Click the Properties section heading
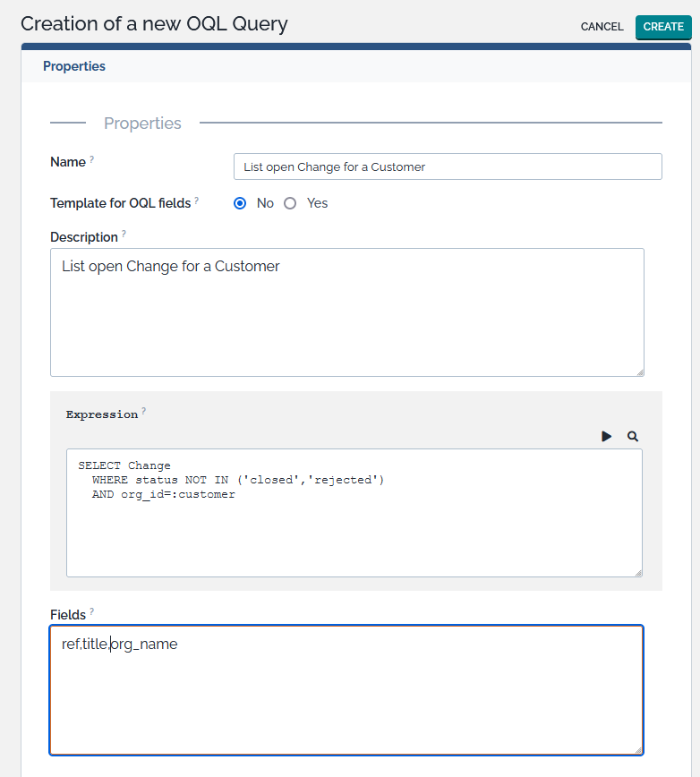Viewport: 700px width, 777px height. point(142,123)
